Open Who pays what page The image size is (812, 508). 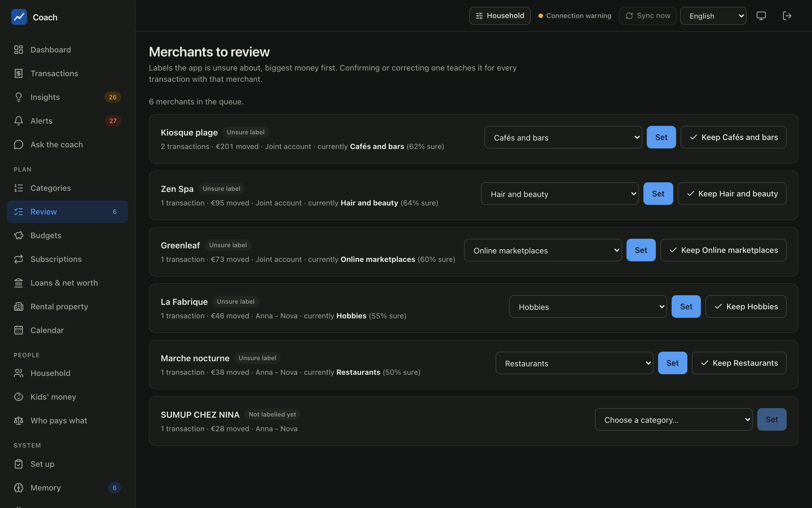(x=67, y=421)
